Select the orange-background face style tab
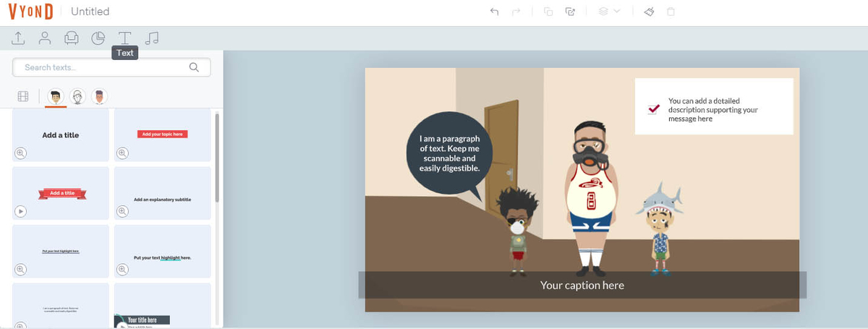 pos(100,96)
